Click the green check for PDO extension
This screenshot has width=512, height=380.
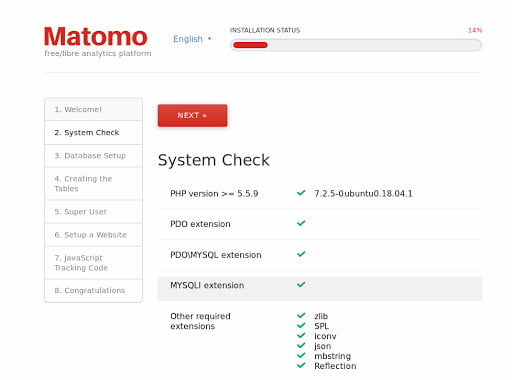click(x=301, y=223)
